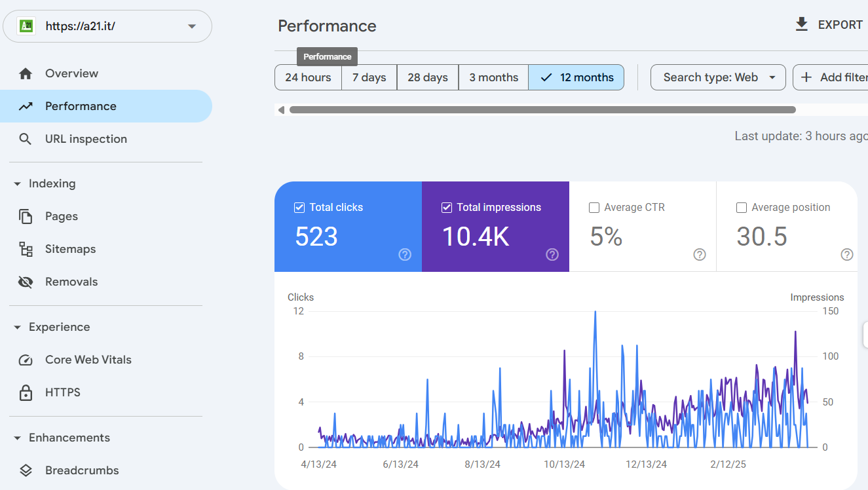
Task: Click the horizontal filter bar scrollbar
Action: click(x=542, y=110)
